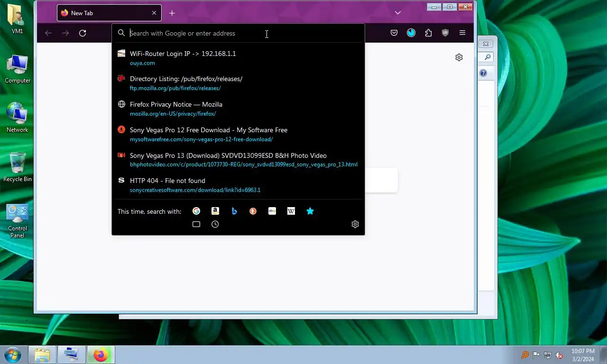Select the Network desktop icon

click(x=18, y=118)
